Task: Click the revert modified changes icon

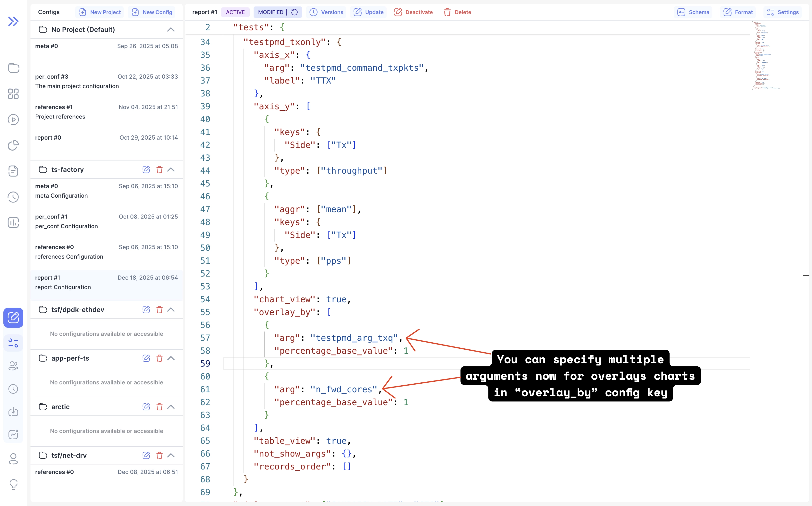Action: tap(294, 12)
